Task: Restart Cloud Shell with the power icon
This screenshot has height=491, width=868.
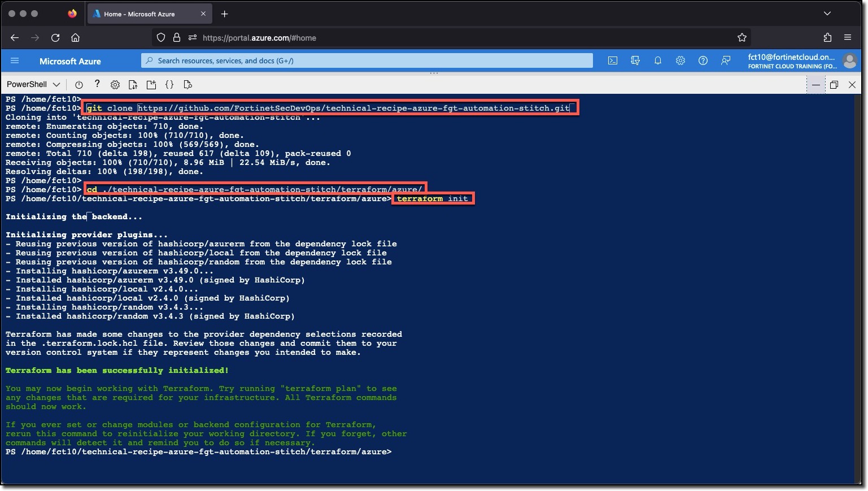Action: (78, 85)
